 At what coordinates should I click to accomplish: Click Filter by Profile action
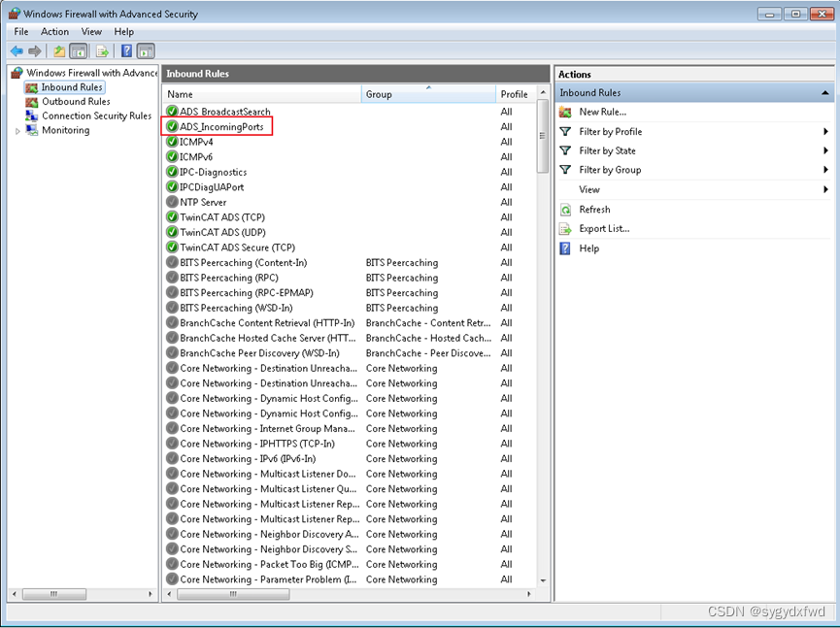[x=610, y=131]
